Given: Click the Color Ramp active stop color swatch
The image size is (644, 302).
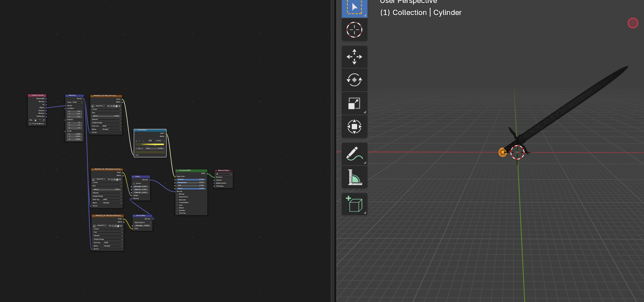Looking at the screenshot, I should pyautogui.click(x=150, y=152).
